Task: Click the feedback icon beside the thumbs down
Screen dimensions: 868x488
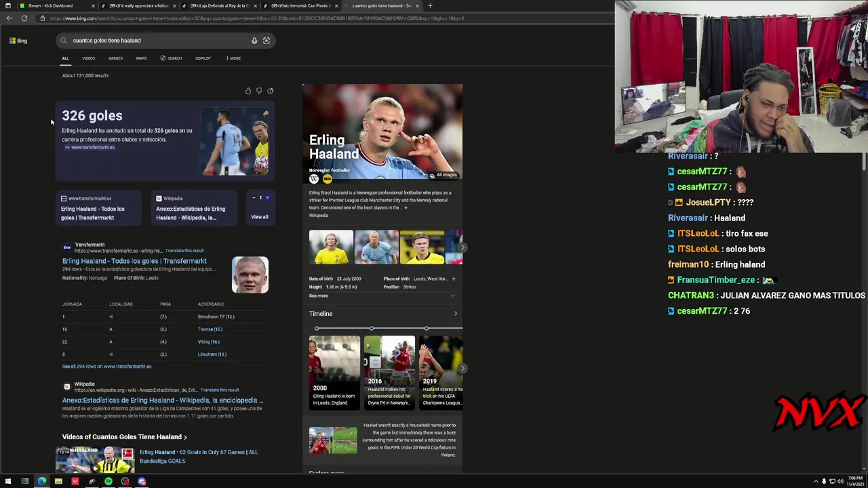Action: coord(271,91)
